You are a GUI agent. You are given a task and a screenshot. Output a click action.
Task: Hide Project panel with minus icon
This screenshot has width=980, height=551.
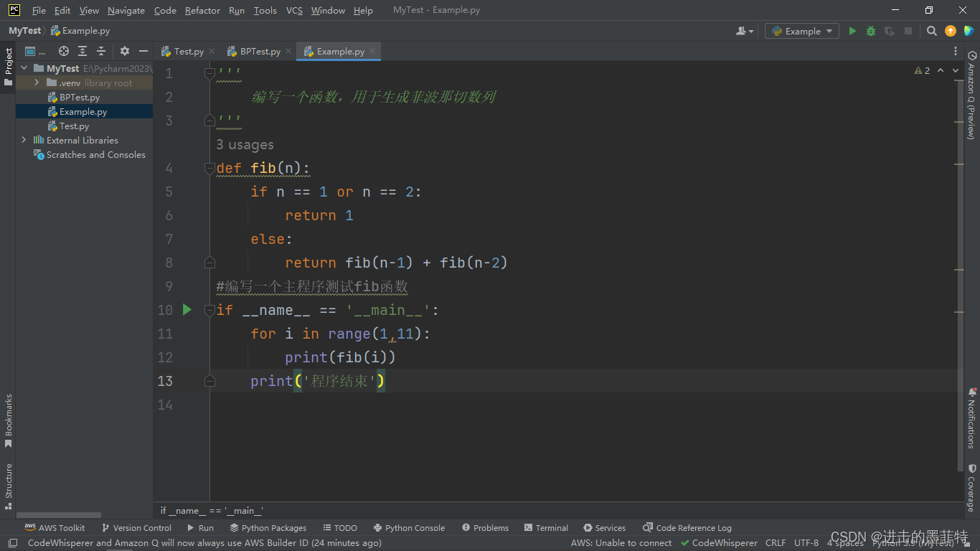tap(143, 51)
